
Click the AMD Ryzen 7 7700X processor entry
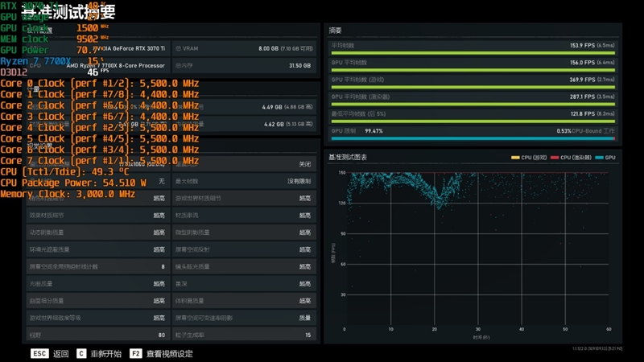[115, 66]
